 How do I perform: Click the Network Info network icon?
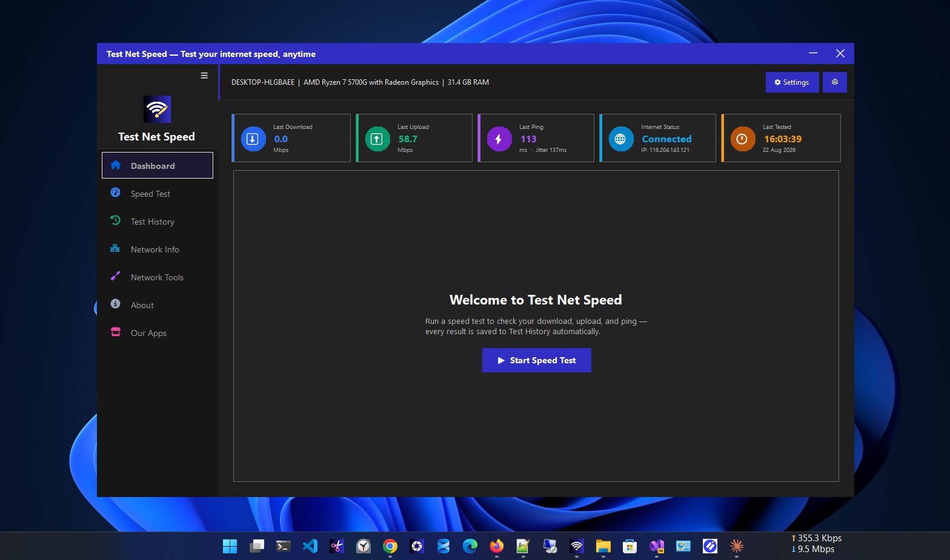point(115,248)
